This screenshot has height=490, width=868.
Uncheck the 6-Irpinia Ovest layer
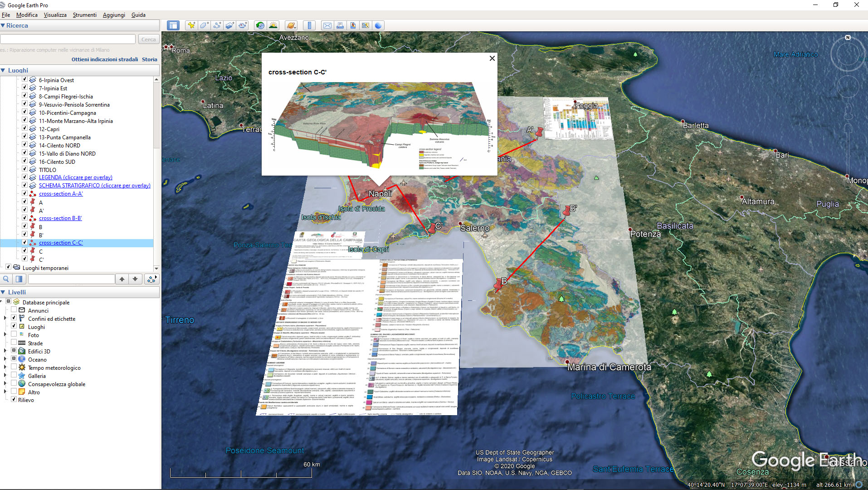click(25, 79)
